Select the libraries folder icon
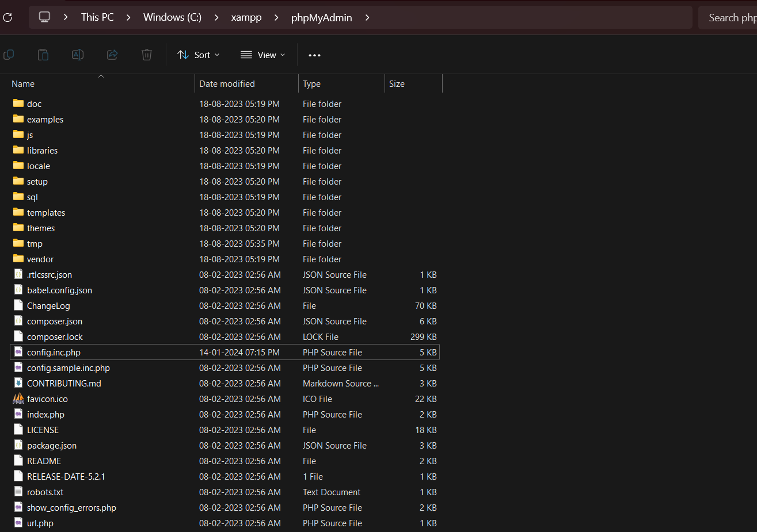 pos(18,150)
